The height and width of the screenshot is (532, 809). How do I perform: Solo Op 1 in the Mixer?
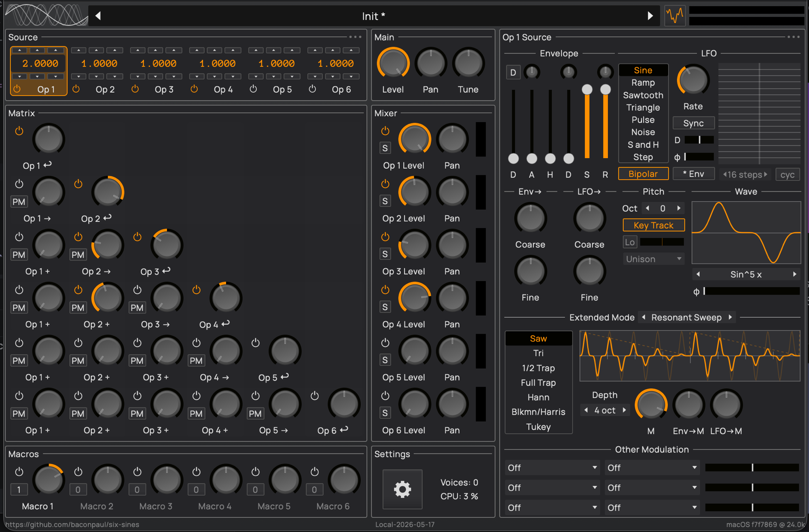pyautogui.click(x=385, y=148)
